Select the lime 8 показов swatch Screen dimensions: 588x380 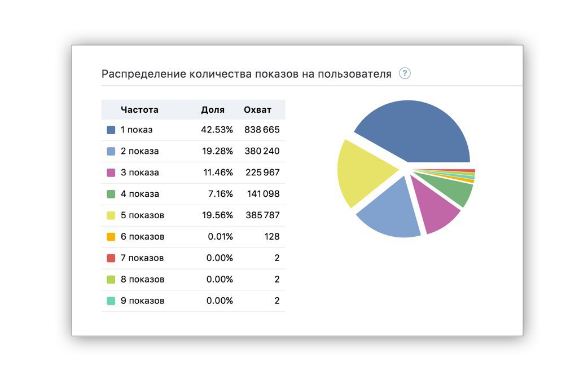[111, 280]
